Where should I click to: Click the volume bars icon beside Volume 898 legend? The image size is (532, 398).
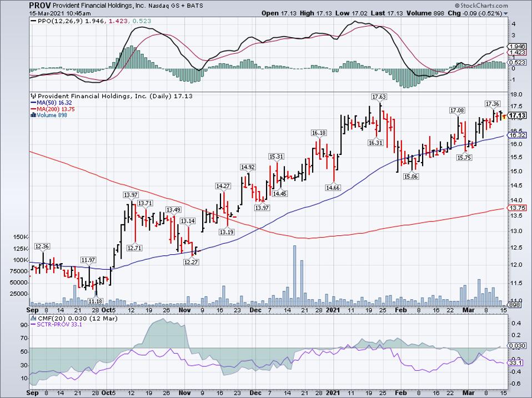[x=33, y=115]
